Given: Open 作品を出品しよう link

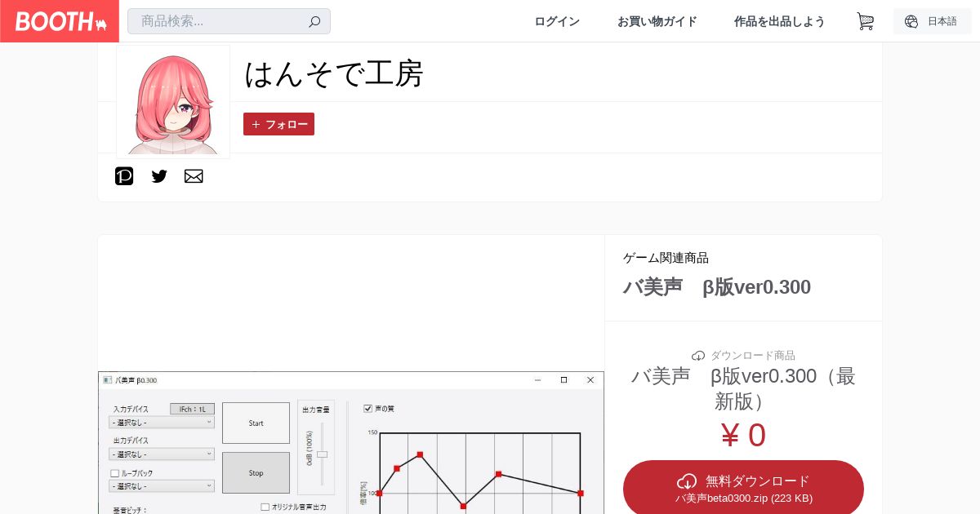Looking at the screenshot, I should tap(779, 21).
